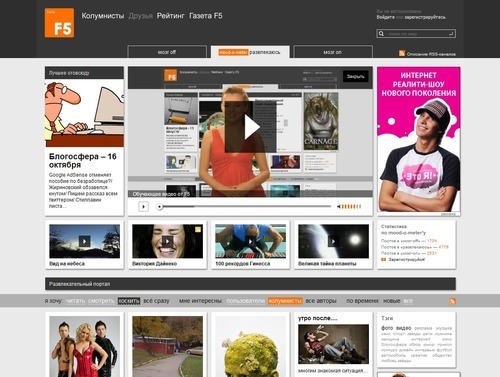The height and width of the screenshot is (377, 500).
Task: Filter by все авторы
Action: [x=321, y=301]
